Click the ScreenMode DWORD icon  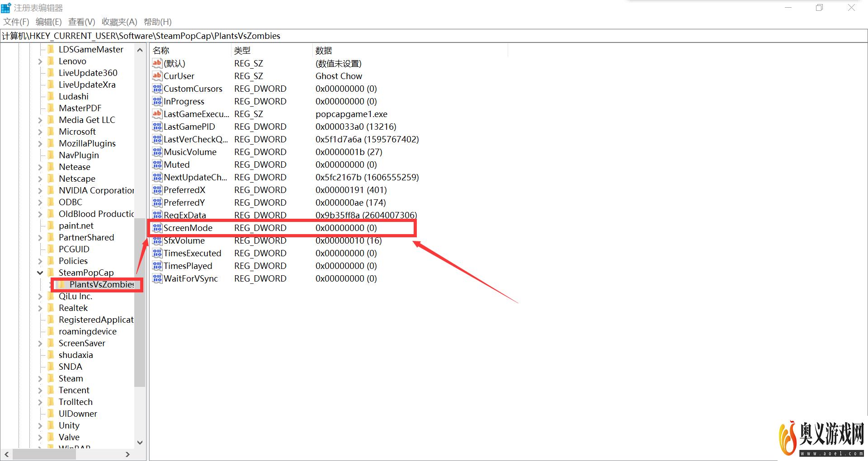pos(157,228)
